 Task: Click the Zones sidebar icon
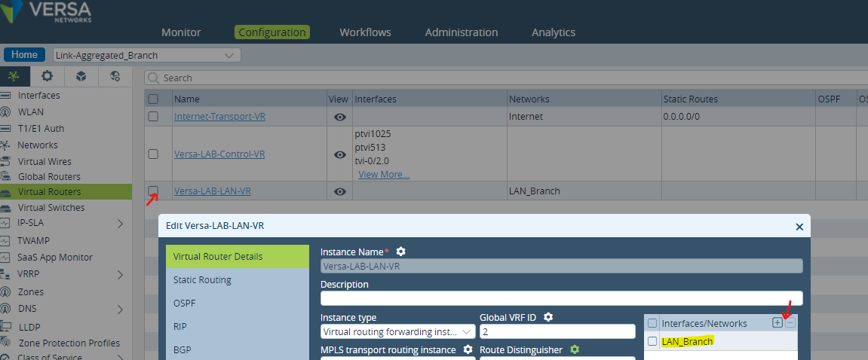tap(5, 292)
